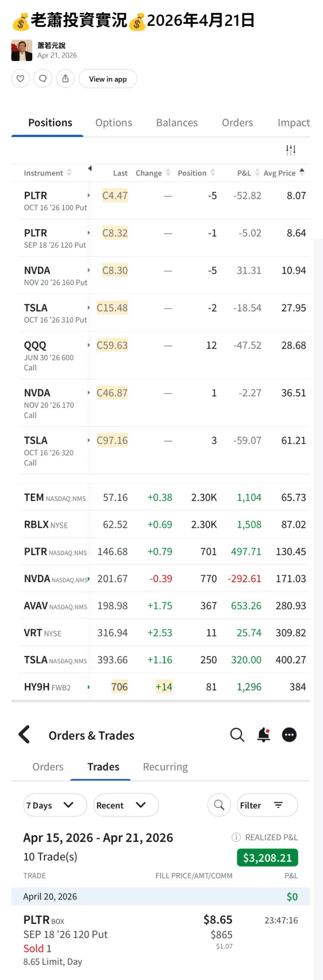Open search in Orders & Trades header
Viewport: 323px width, 980px height.
237,735
